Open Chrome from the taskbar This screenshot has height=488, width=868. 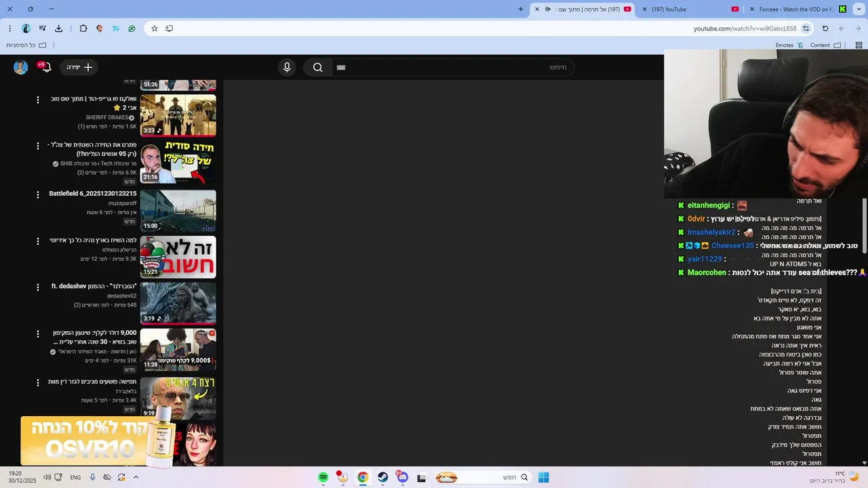(x=363, y=477)
